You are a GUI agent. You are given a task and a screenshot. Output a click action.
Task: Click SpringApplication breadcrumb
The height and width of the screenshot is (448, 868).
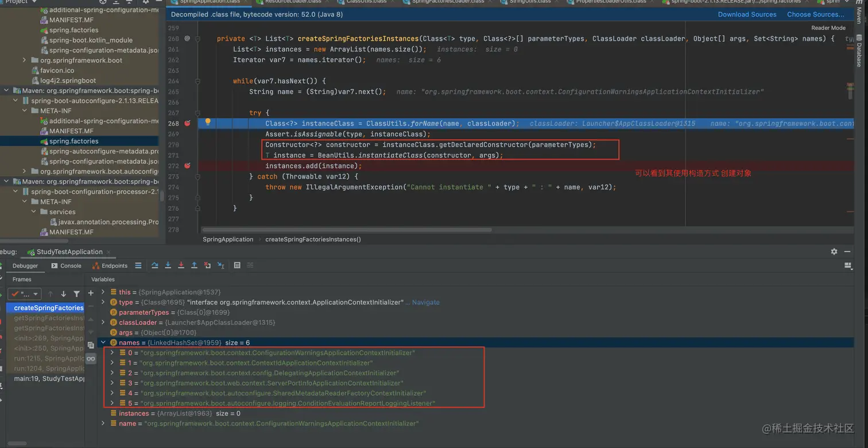pos(228,239)
